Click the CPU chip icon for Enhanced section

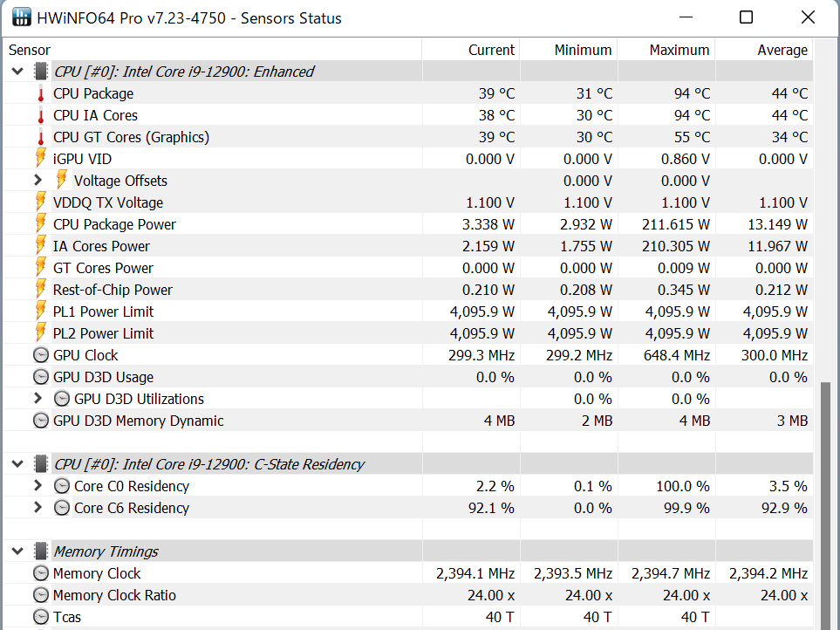tap(40, 72)
